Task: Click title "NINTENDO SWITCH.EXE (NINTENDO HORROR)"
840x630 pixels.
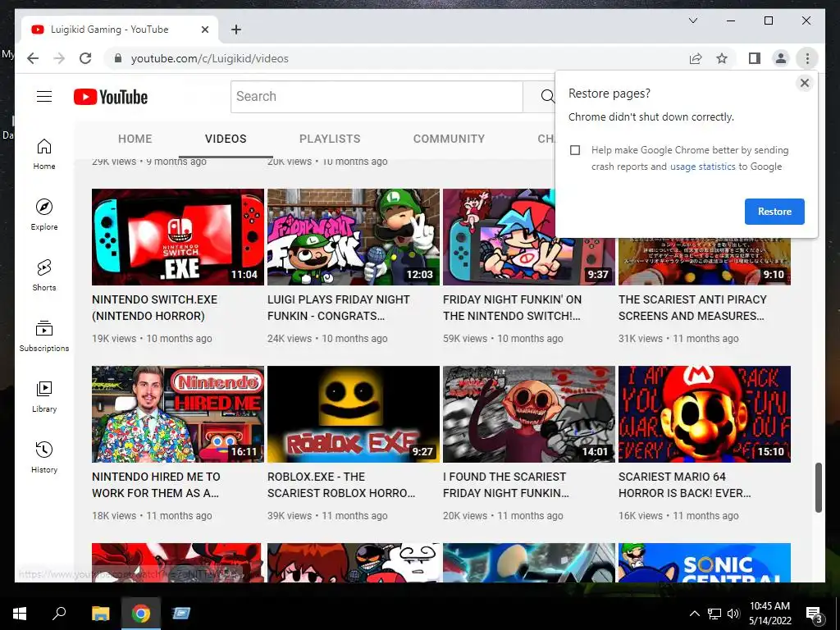Action: click(154, 308)
